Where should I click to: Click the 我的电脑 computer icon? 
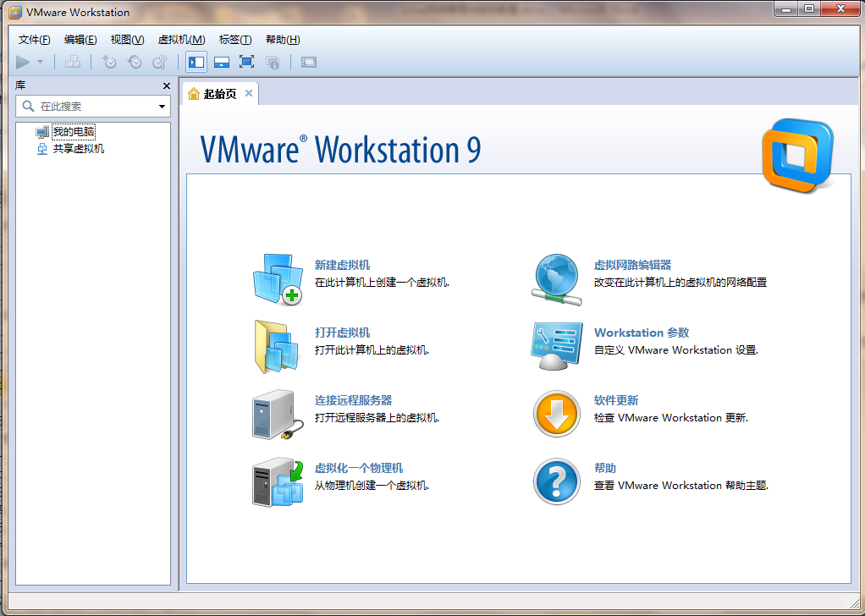click(x=42, y=132)
